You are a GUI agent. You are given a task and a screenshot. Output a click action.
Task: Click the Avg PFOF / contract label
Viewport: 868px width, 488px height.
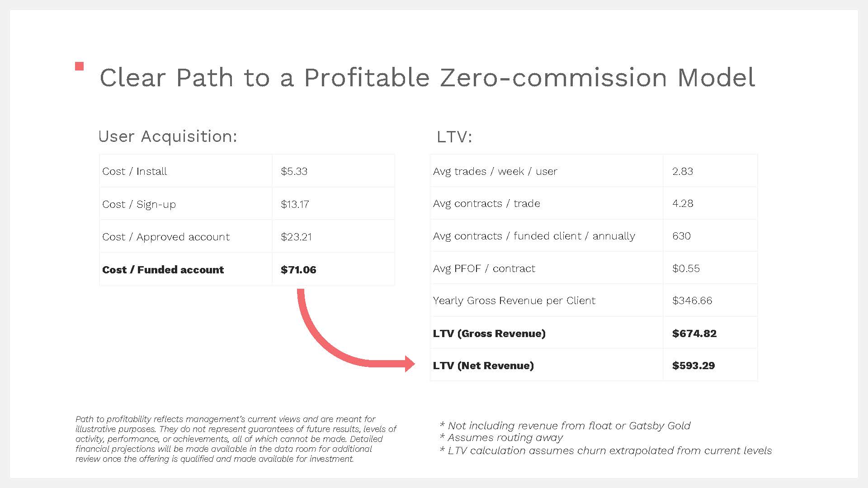[x=484, y=268]
